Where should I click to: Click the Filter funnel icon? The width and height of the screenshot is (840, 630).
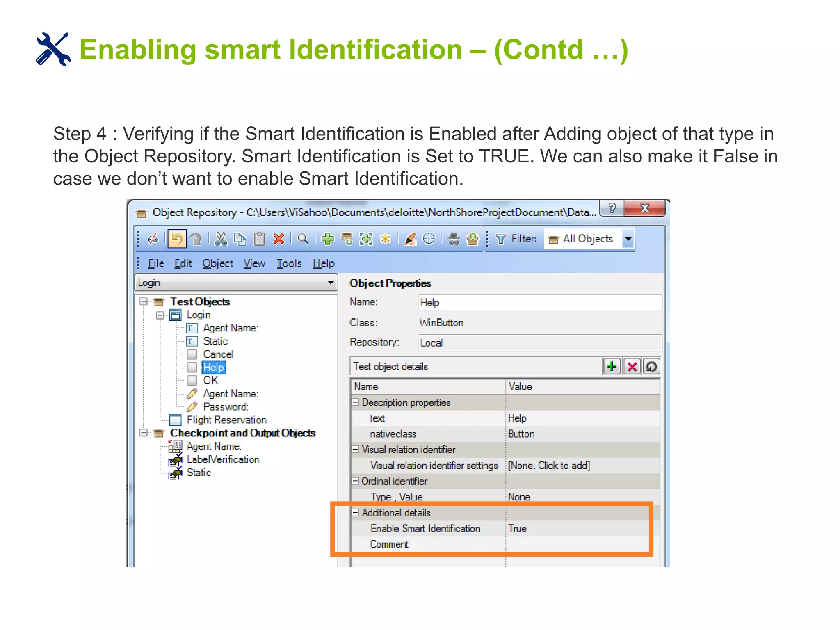click(x=501, y=239)
